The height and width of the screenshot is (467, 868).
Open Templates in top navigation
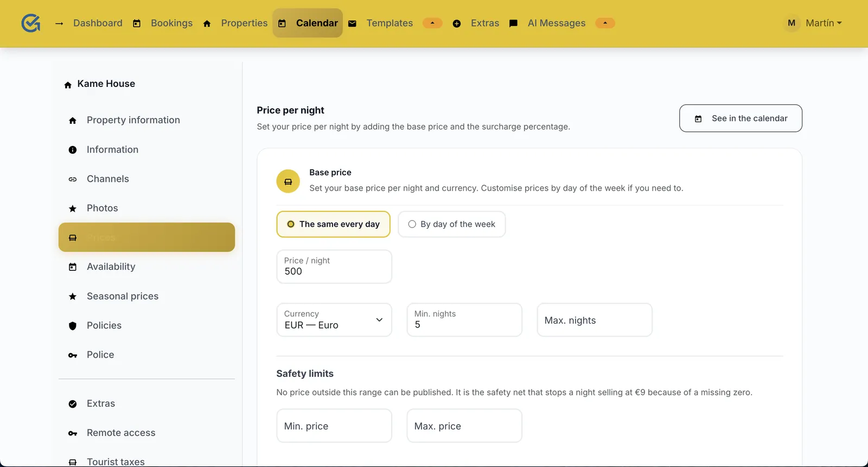(x=390, y=23)
